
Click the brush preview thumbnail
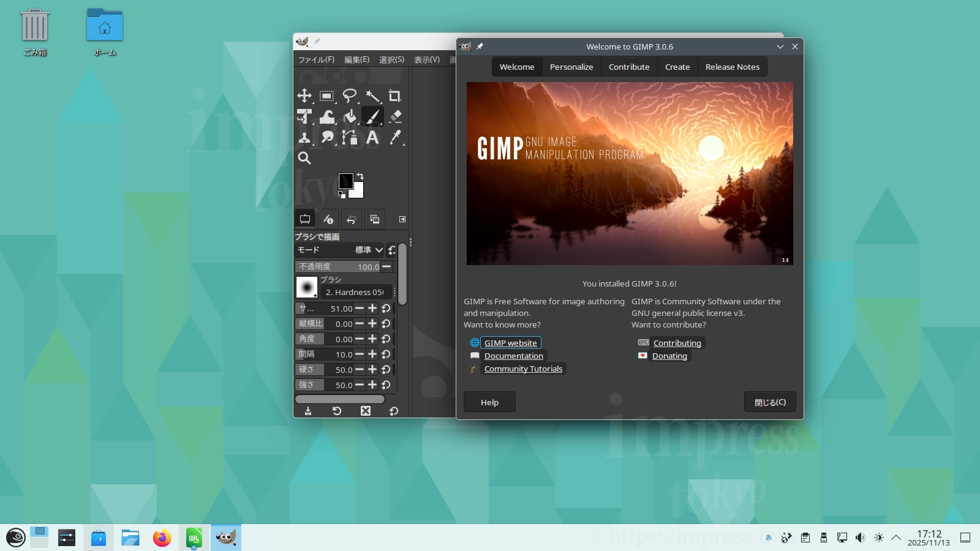307,287
